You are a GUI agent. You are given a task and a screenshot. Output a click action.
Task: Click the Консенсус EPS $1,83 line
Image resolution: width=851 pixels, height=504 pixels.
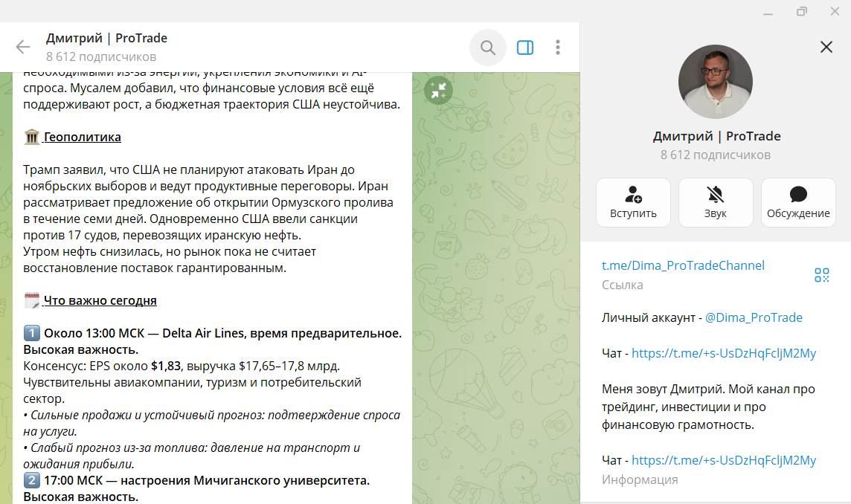tap(182, 366)
